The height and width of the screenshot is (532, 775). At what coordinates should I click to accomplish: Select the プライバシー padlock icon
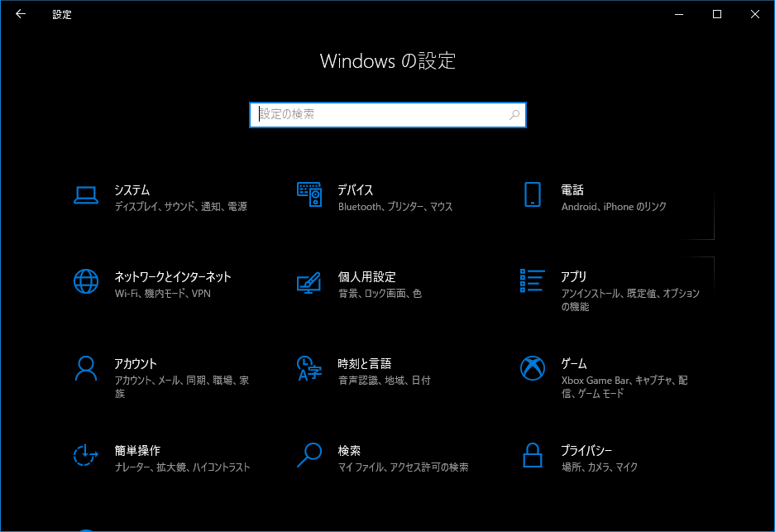[532, 455]
